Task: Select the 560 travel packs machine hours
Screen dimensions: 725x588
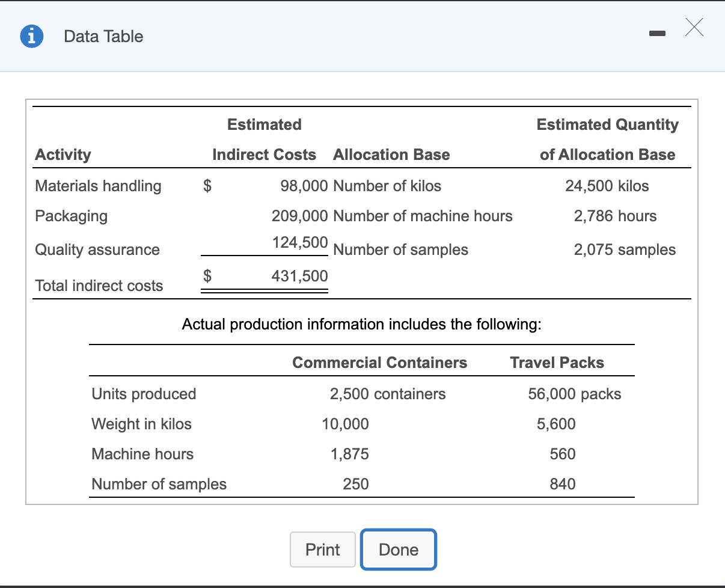Action: 563,454
